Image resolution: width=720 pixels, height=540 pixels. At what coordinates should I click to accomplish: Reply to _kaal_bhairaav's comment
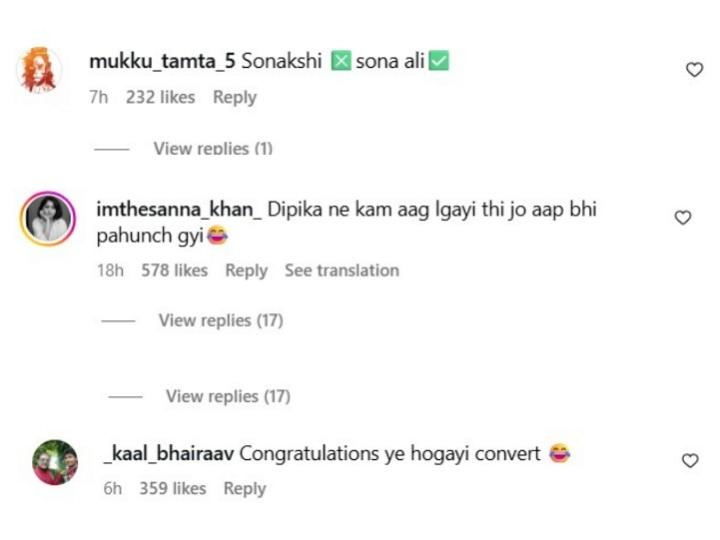244,488
